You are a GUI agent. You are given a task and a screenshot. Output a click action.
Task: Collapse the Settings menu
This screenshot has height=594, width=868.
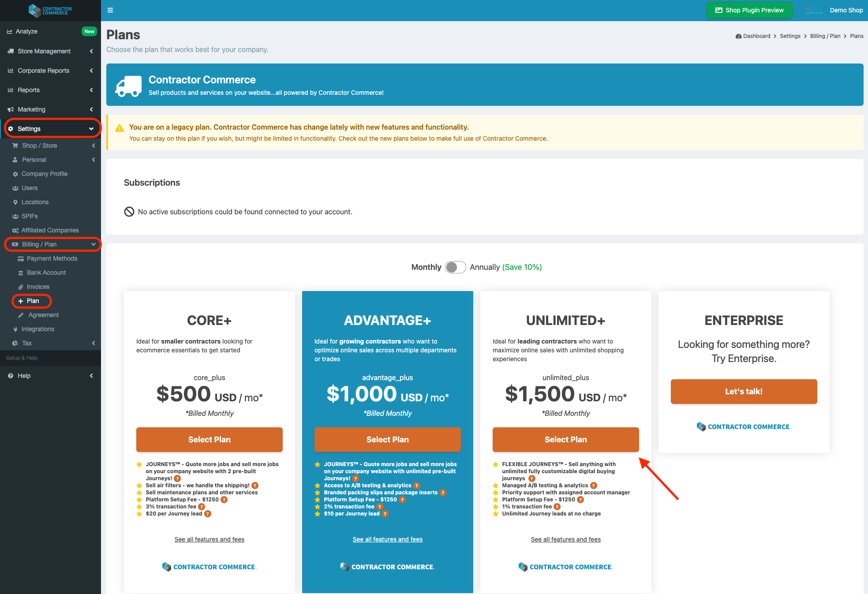point(50,129)
